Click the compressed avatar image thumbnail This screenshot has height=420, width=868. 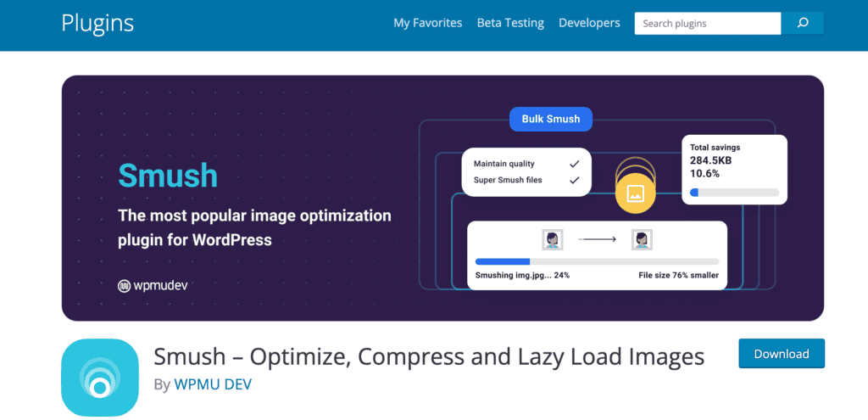[642, 240]
